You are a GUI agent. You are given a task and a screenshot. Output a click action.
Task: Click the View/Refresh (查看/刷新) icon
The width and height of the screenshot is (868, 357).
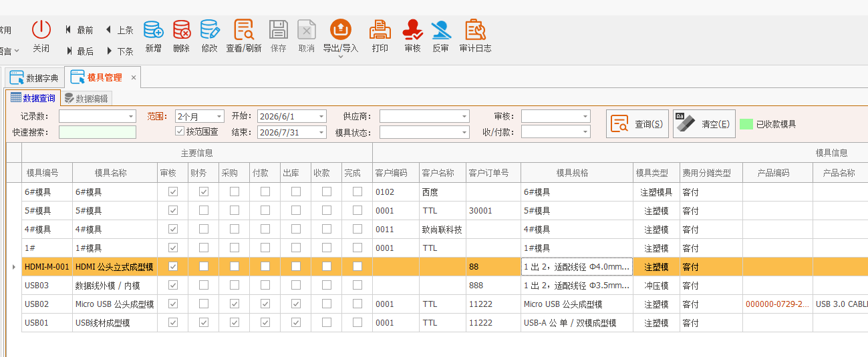[x=244, y=29]
